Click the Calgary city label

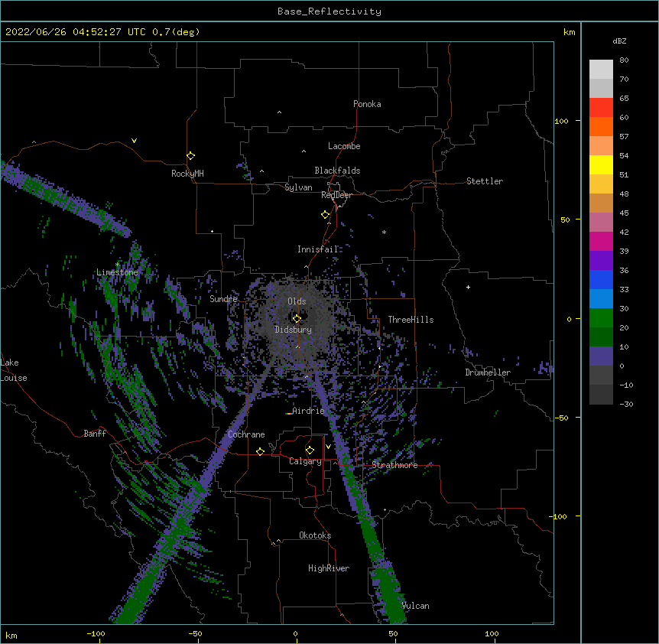tap(306, 461)
